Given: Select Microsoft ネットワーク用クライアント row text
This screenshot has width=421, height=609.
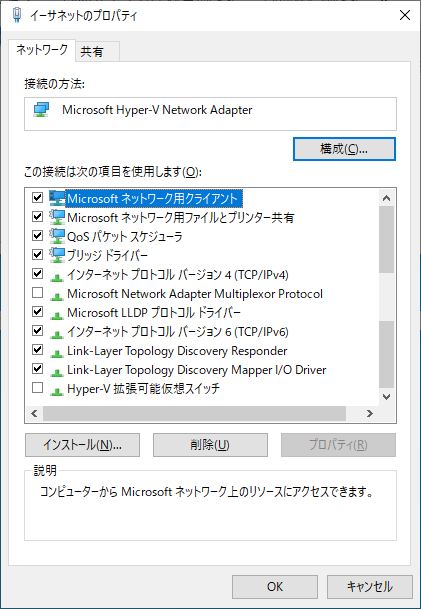Looking at the screenshot, I should 152,198.
